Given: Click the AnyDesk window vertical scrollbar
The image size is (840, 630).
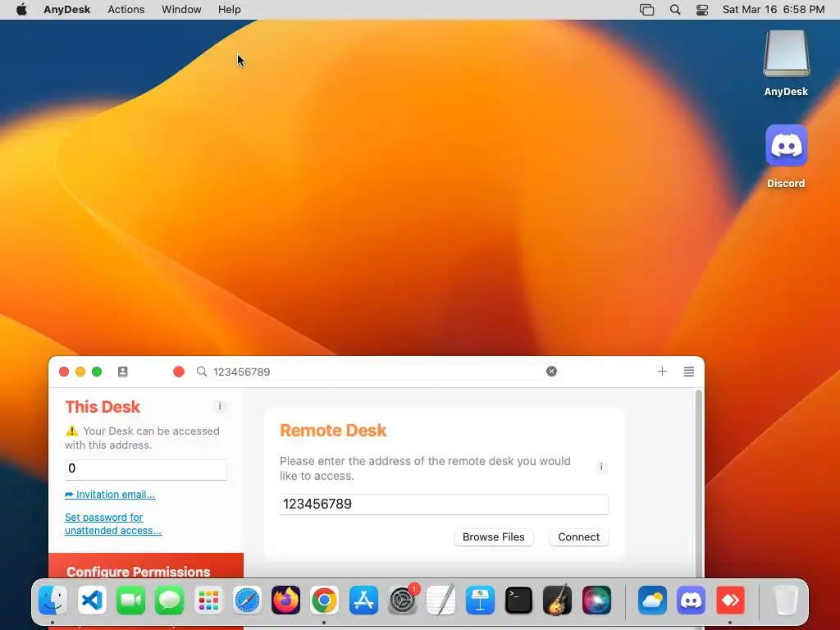Looking at the screenshot, I should (699, 484).
